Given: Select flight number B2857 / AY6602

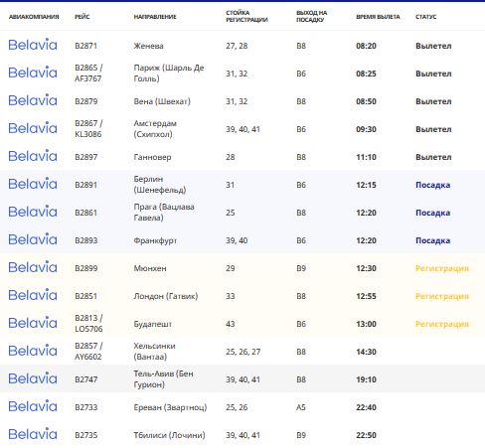Looking at the screenshot, I should click(88, 352).
